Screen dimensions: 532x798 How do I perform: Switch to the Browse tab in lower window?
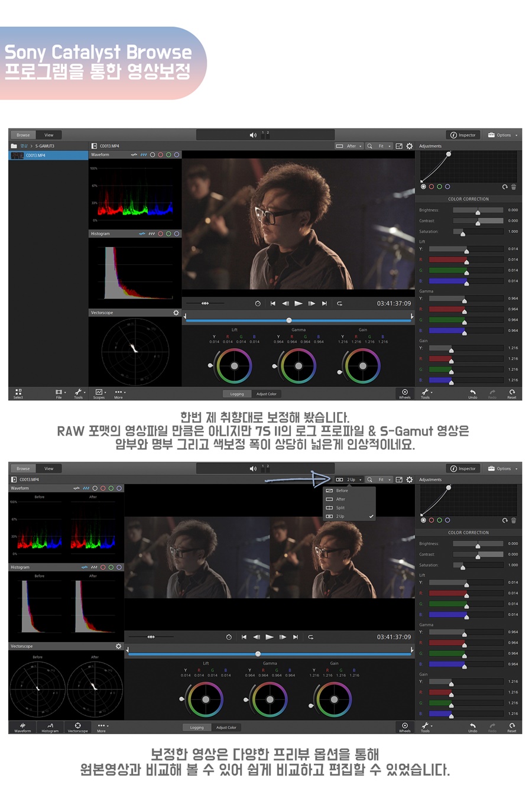pos(23,469)
